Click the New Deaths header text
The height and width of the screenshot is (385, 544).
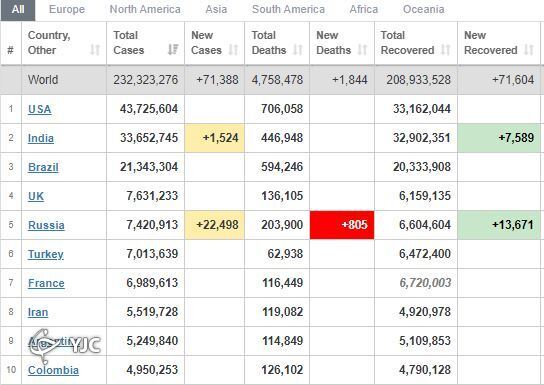point(333,43)
